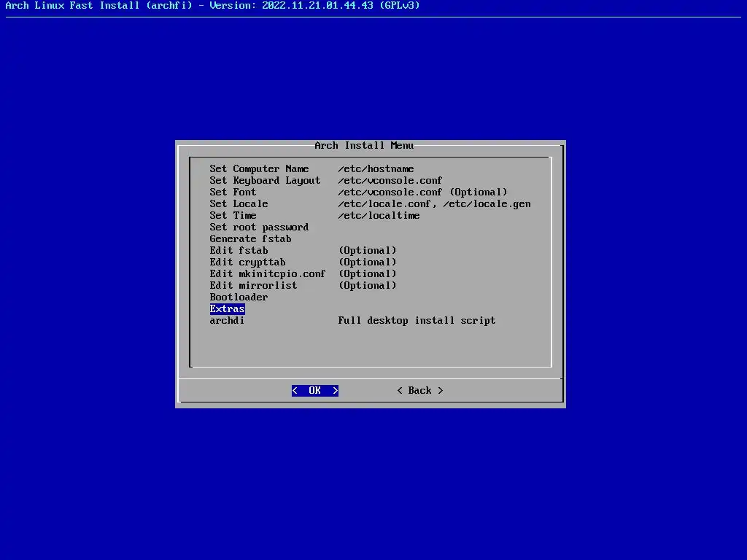Select Set root password entry
747x560 pixels.
(259, 227)
